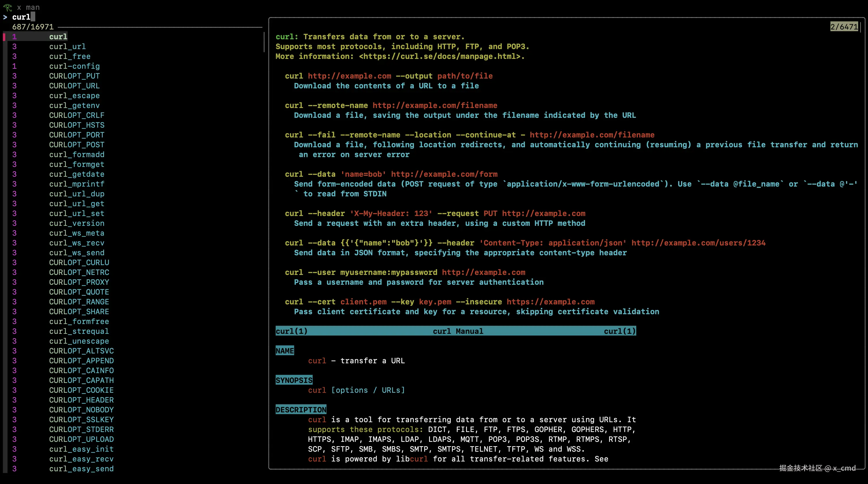Select CURLOPT_HSTS in the list
868x484 pixels.
[77, 125]
